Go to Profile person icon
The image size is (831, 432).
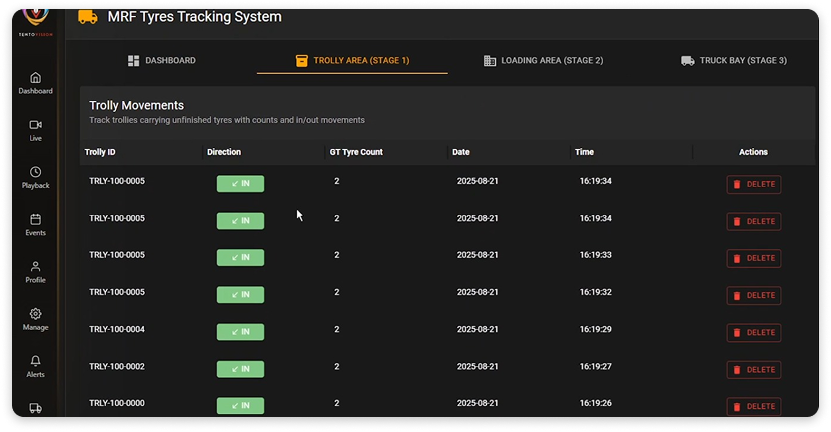click(x=35, y=267)
